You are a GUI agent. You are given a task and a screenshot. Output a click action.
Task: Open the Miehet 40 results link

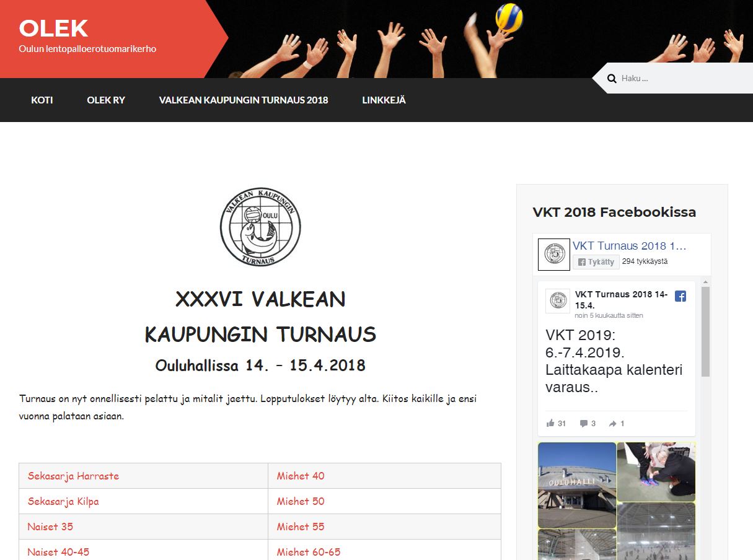point(301,476)
